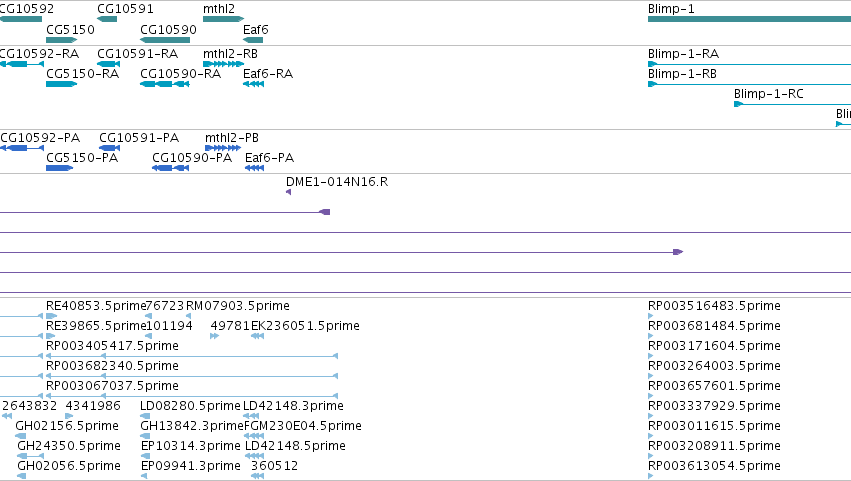Select the GH02156.5prime EST label
This screenshot has width=851, height=481.
pos(67,426)
